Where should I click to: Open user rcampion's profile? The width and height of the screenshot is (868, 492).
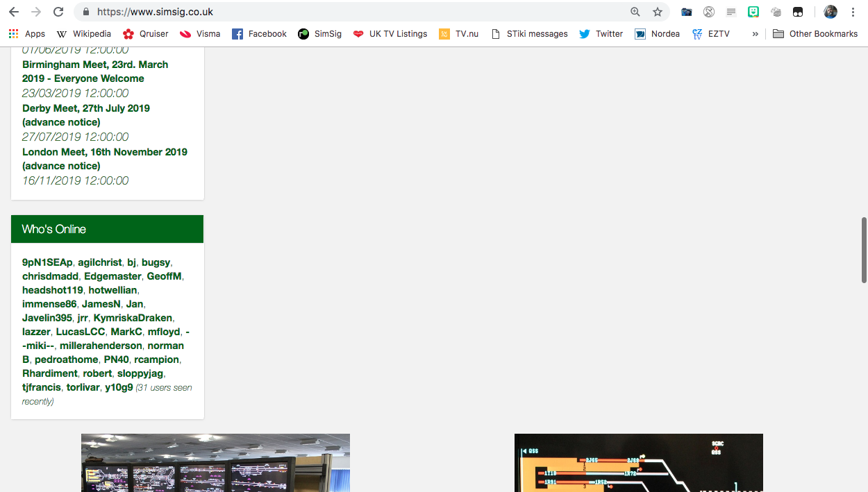[x=157, y=359]
